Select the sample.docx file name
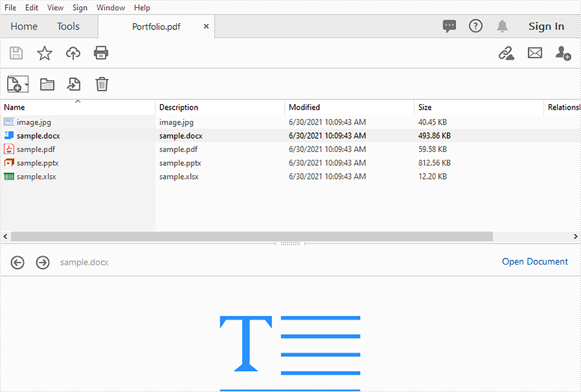Viewport: 581px width, 392px height. pos(38,136)
